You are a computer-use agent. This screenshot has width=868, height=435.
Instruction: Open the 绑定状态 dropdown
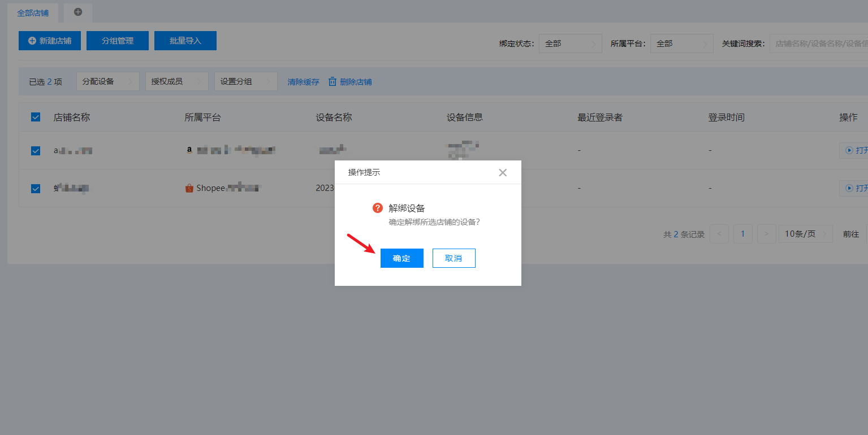[570, 43]
